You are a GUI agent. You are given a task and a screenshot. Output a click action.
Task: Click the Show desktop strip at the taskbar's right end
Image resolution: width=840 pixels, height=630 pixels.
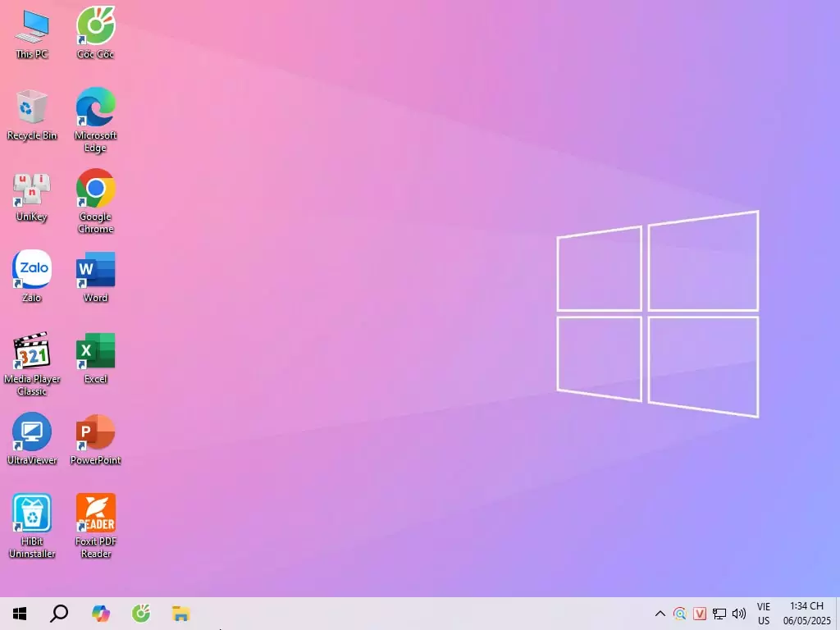pyautogui.click(x=838, y=614)
